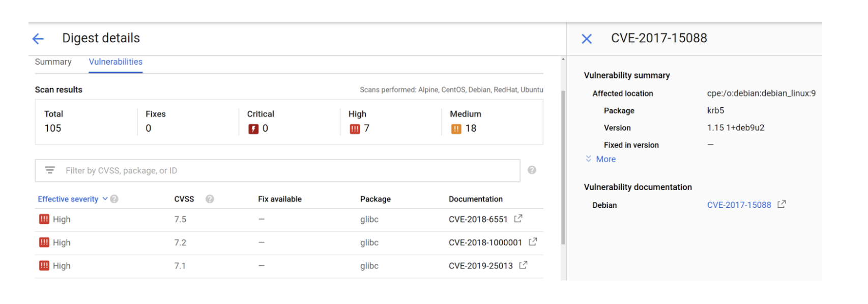
Task: Open the Debian CVE-2017-15088 link
Action: (x=739, y=205)
